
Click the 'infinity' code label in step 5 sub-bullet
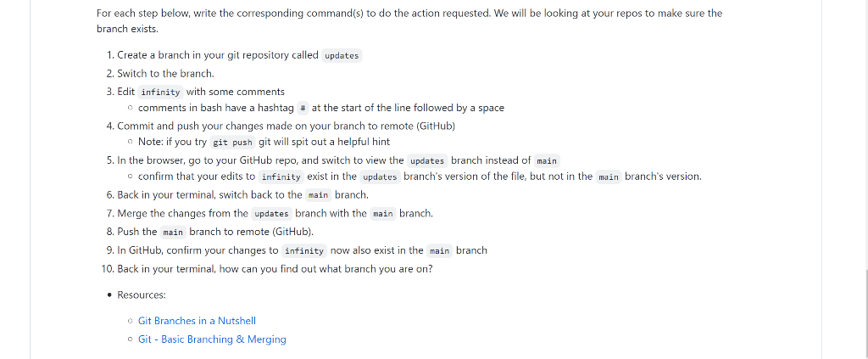click(281, 177)
